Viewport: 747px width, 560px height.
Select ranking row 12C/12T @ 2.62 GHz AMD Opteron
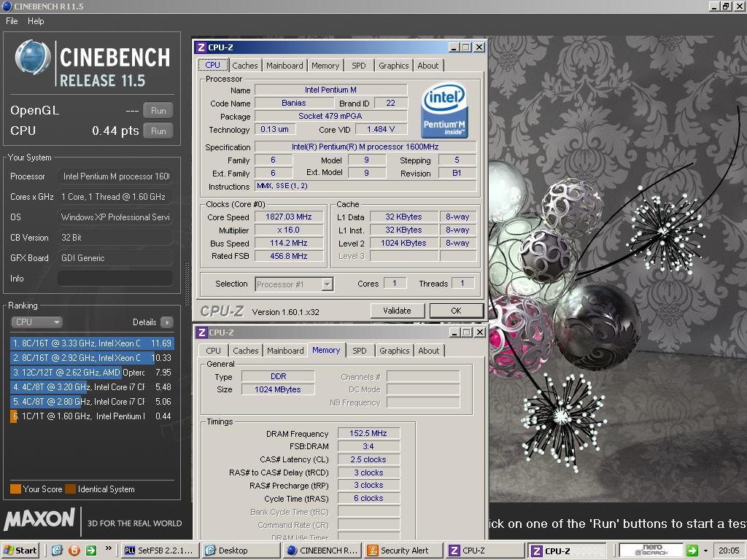coord(91,373)
